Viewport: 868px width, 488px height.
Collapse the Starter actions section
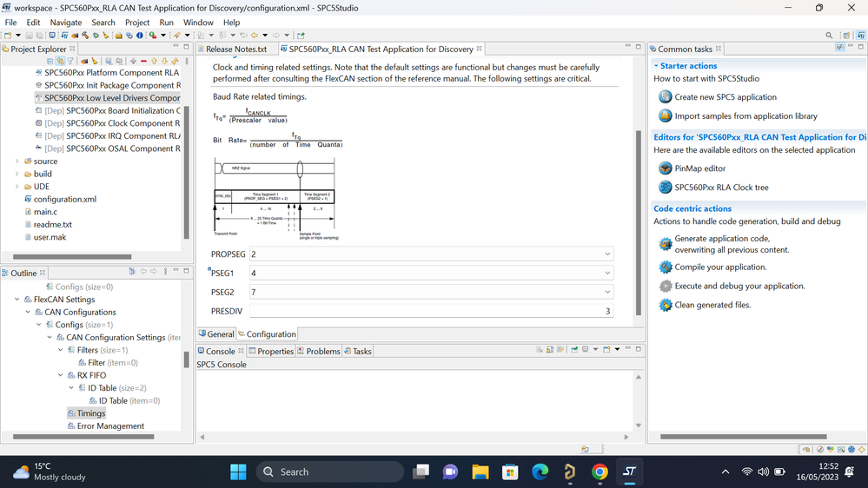[x=656, y=65]
